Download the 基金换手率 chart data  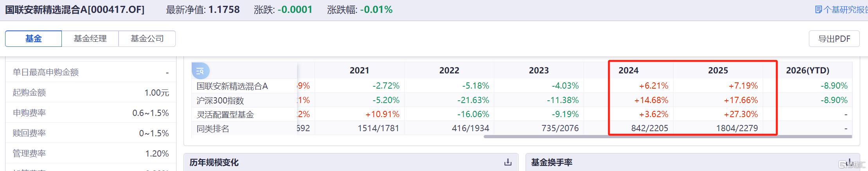coord(849,162)
